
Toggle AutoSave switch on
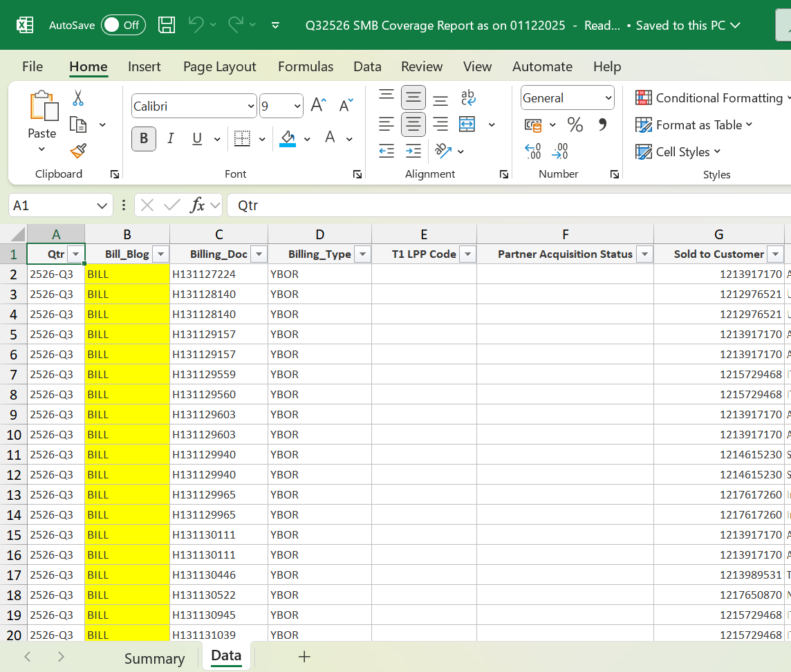tap(123, 26)
